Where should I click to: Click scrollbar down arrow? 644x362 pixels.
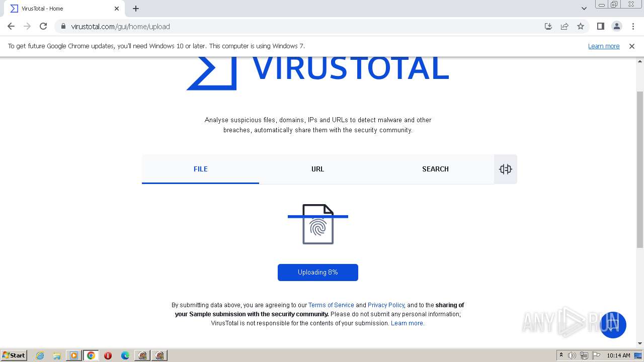640,343
